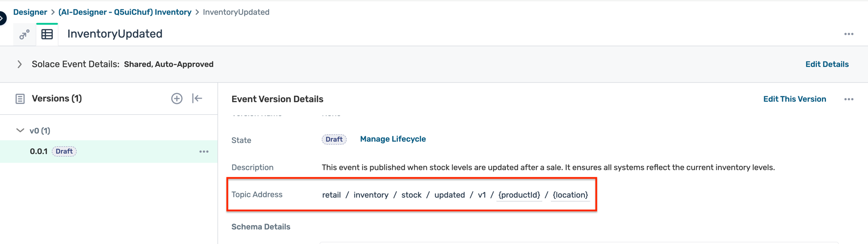Image resolution: width=868 pixels, height=244 pixels.
Task: Open more actions menu for InventoryUpdated event
Action: [849, 34]
